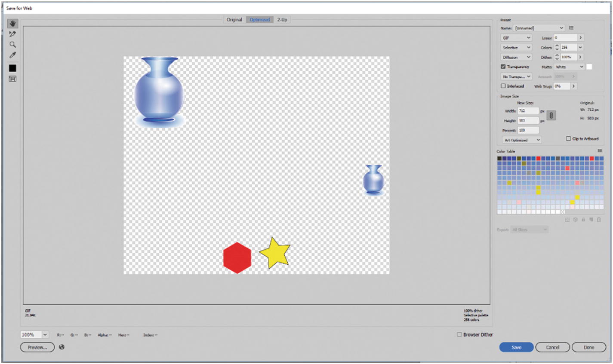Switch to the 2-Up tab

[x=282, y=20]
